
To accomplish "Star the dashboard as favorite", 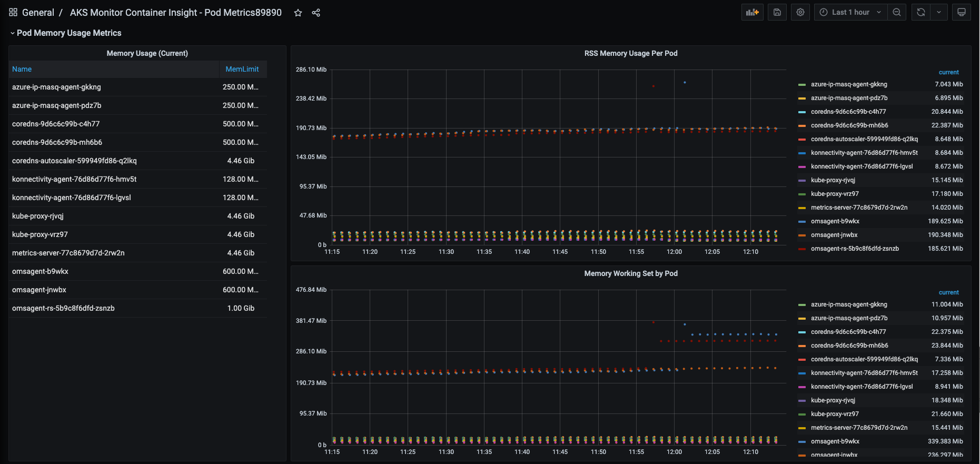I will point(298,13).
